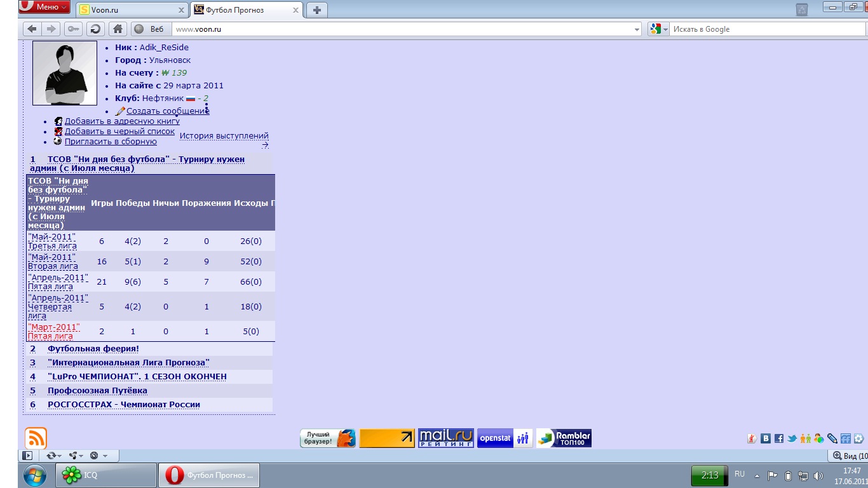Click the orange RSS feed icon
This screenshot has height=488, width=868.
[x=36, y=438]
